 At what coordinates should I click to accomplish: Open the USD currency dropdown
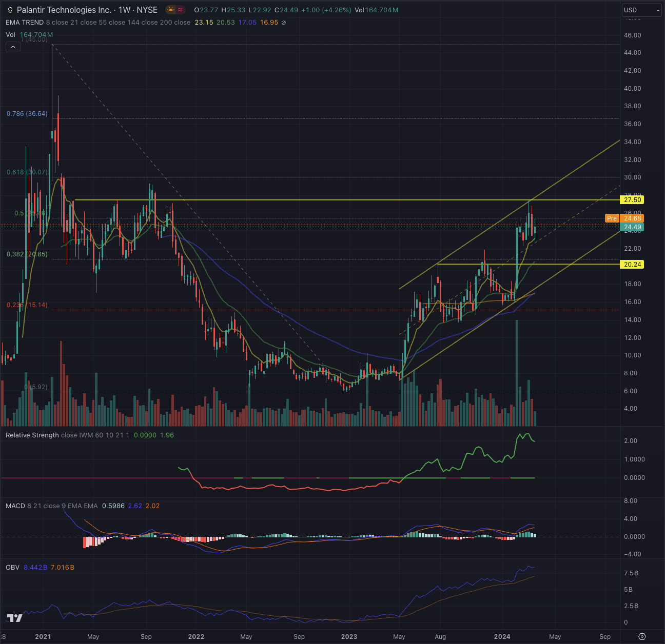tap(642, 10)
